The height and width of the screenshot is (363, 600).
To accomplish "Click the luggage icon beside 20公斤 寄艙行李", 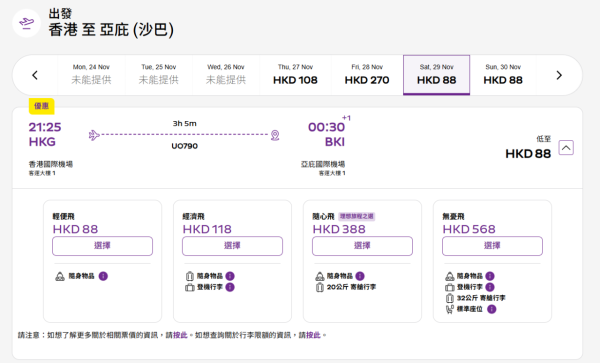I will click(x=320, y=287).
